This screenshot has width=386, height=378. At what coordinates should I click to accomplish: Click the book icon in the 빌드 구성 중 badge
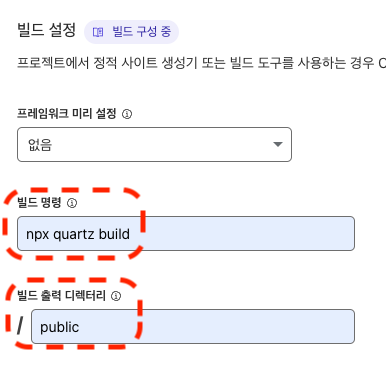pos(98,32)
